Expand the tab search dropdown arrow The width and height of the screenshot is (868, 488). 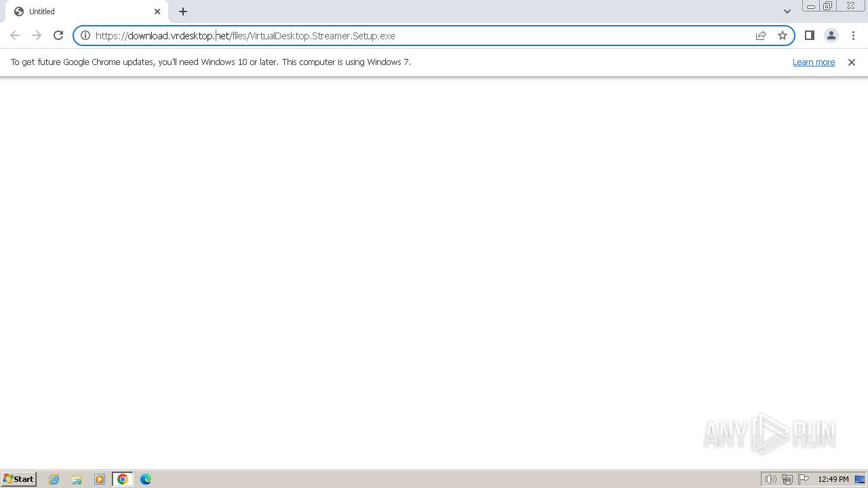click(787, 12)
